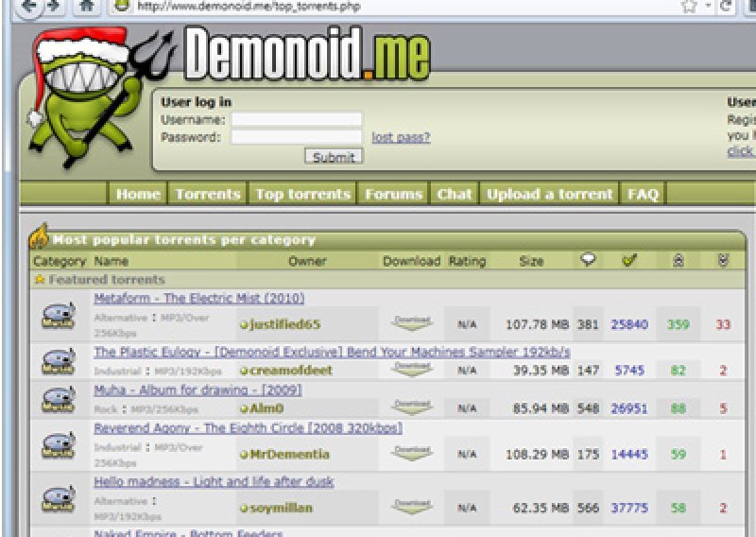Click the Name column header

111,261
